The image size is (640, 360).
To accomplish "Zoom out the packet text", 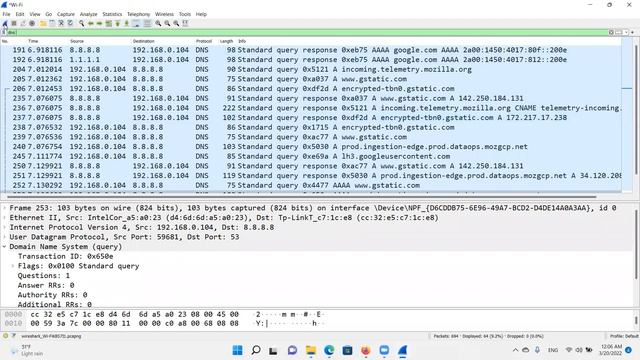I will [x=167, y=24].
